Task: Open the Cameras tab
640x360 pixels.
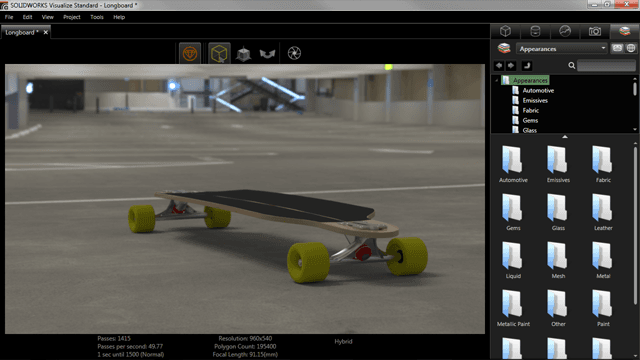Action: point(595,31)
